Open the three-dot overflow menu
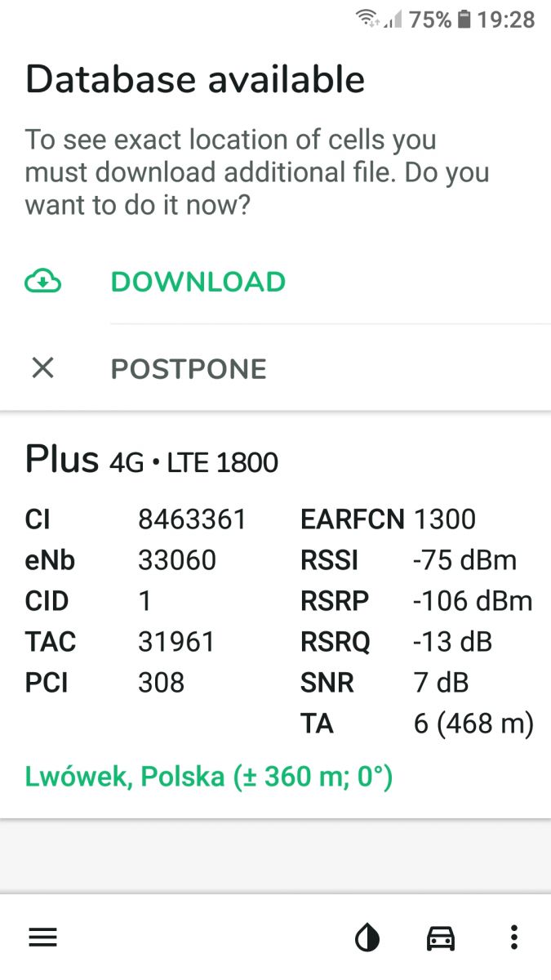551x980 pixels. [513, 938]
